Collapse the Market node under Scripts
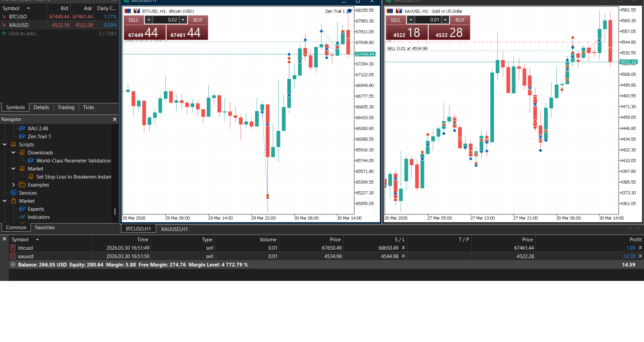Screen dimensions: 644x342 click(13, 168)
